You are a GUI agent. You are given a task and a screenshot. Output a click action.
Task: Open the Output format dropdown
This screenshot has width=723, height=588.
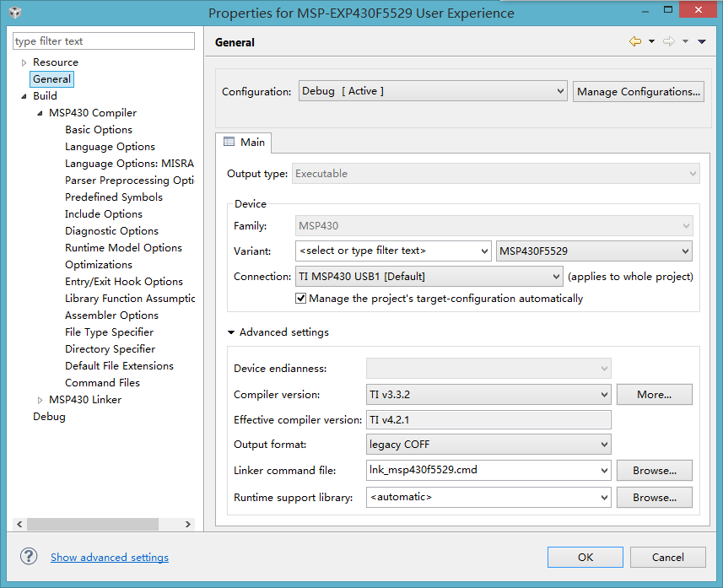pos(488,444)
